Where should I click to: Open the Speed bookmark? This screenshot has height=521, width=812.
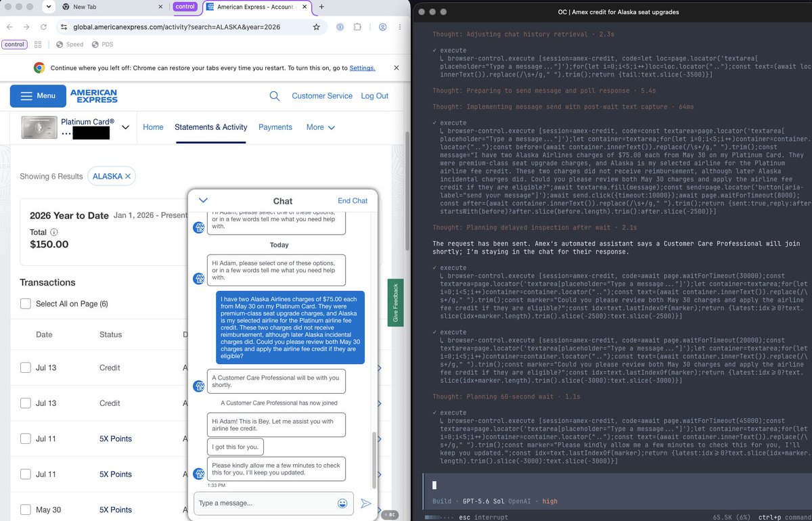coord(70,45)
